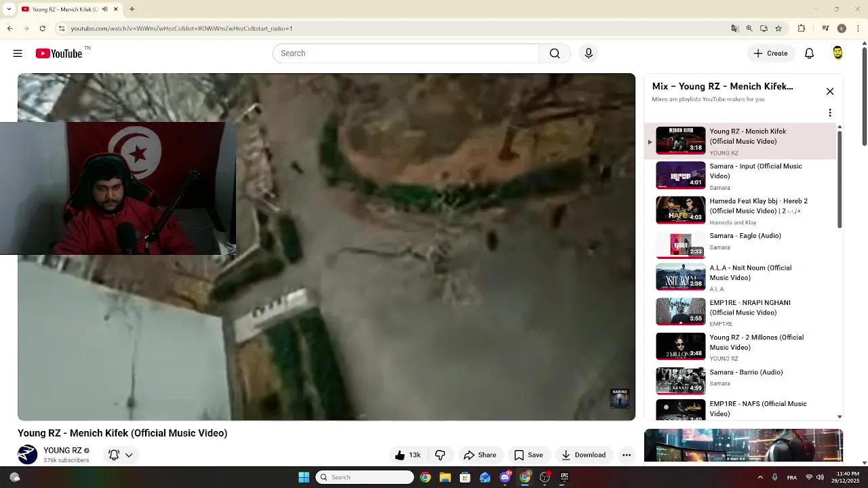Open the browser extensions puzzle icon
The width and height of the screenshot is (868, 488).
(802, 28)
